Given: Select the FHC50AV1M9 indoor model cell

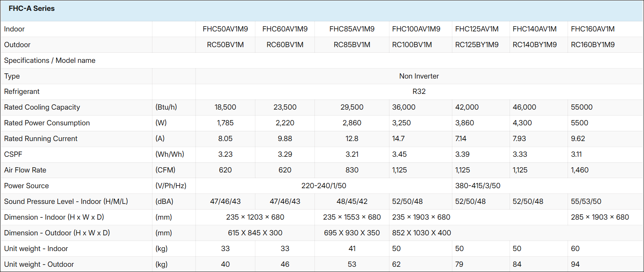Looking at the screenshot, I should [225, 29].
